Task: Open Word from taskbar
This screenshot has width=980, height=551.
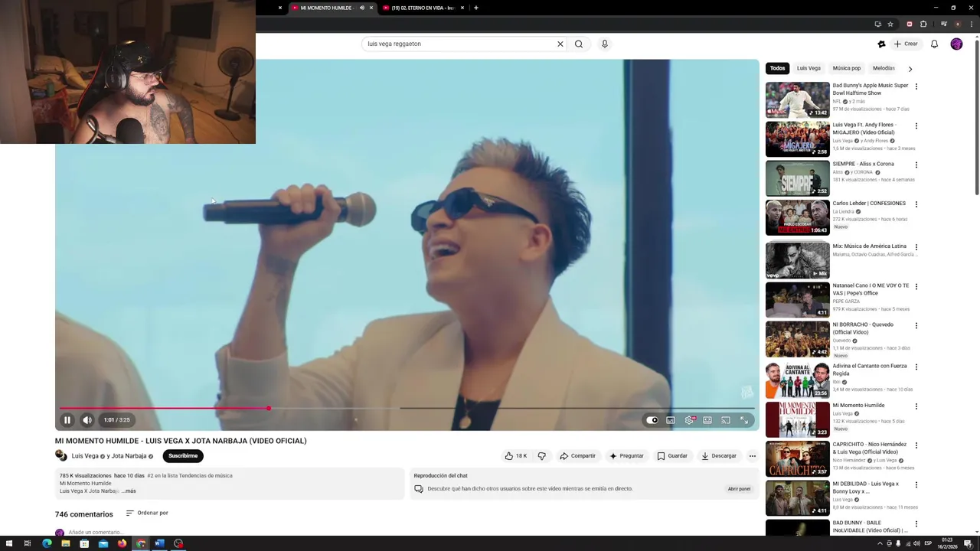Action: pyautogui.click(x=159, y=544)
